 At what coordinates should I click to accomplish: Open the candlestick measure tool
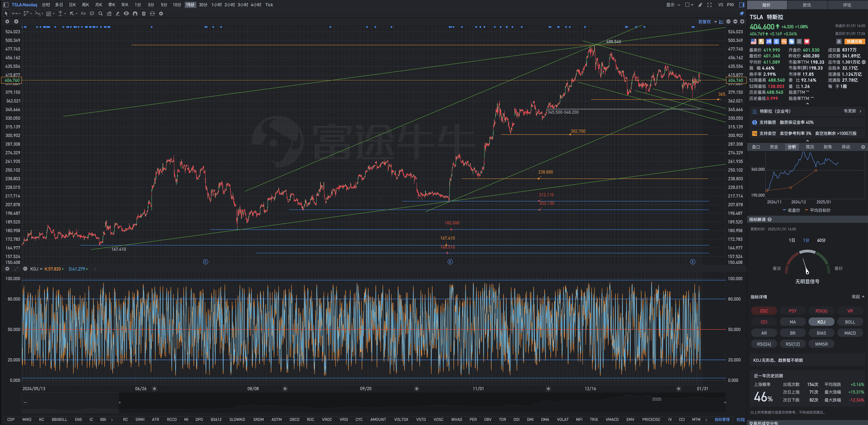point(109,13)
